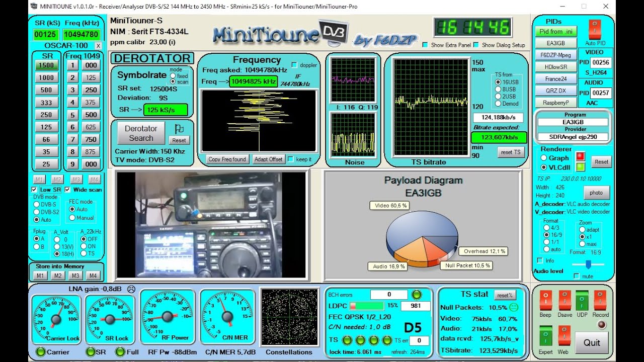Image resolution: width=644 pixels, height=362 pixels.
Task: Select the F6DZP-Mpeg PID preset
Action: pyautogui.click(x=555, y=55)
